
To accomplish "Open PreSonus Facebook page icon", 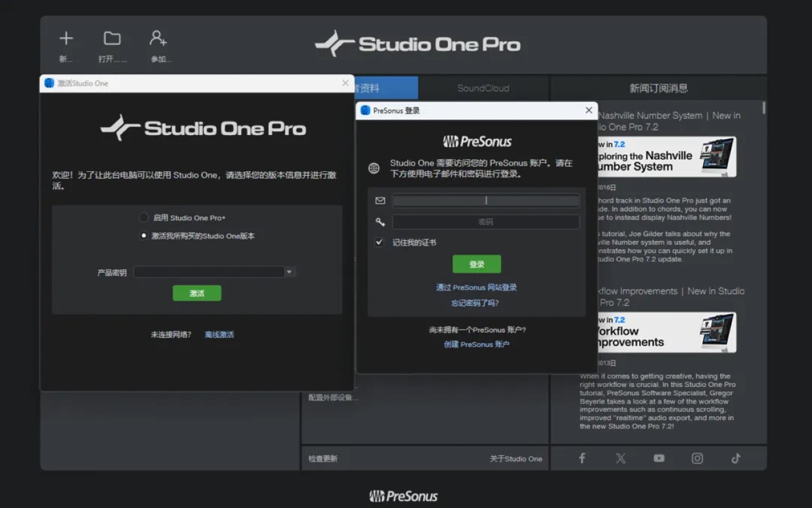I will [582, 459].
